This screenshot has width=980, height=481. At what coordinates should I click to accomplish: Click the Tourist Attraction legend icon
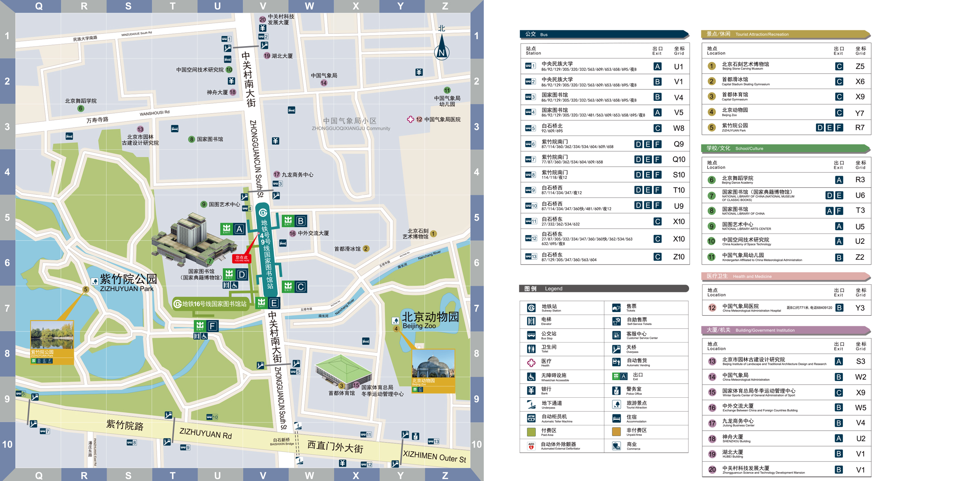click(616, 405)
